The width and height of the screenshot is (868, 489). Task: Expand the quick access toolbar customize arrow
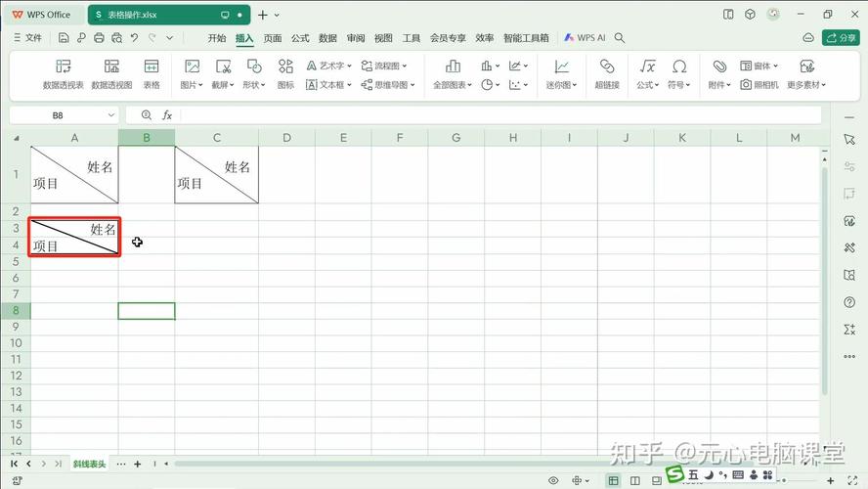[x=170, y=38]
